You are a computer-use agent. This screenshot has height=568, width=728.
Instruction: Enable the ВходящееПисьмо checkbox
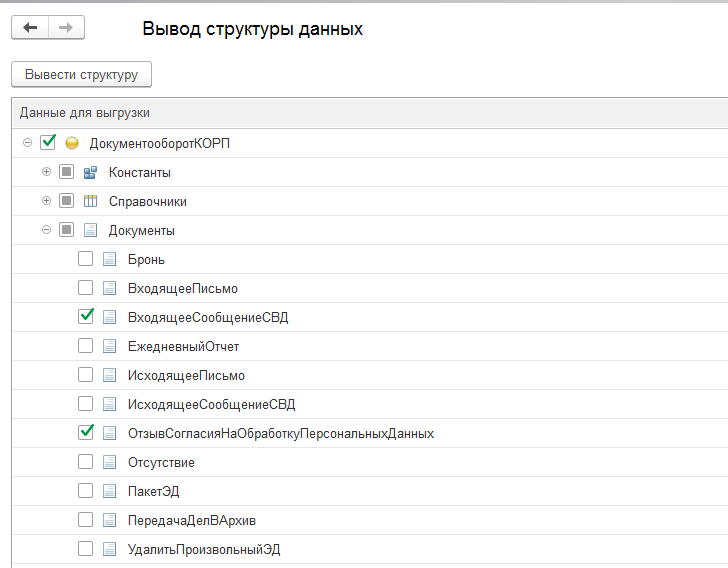coord(85,287)
